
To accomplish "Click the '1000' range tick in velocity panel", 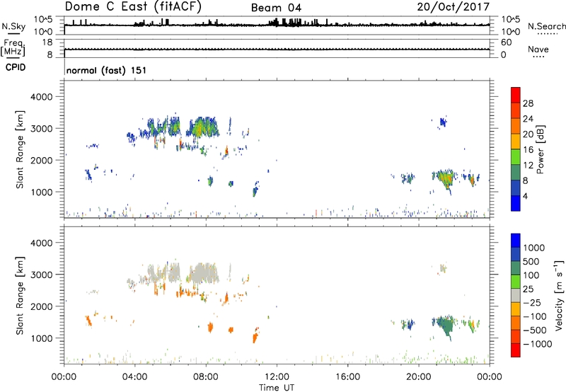I will [41, 338].
